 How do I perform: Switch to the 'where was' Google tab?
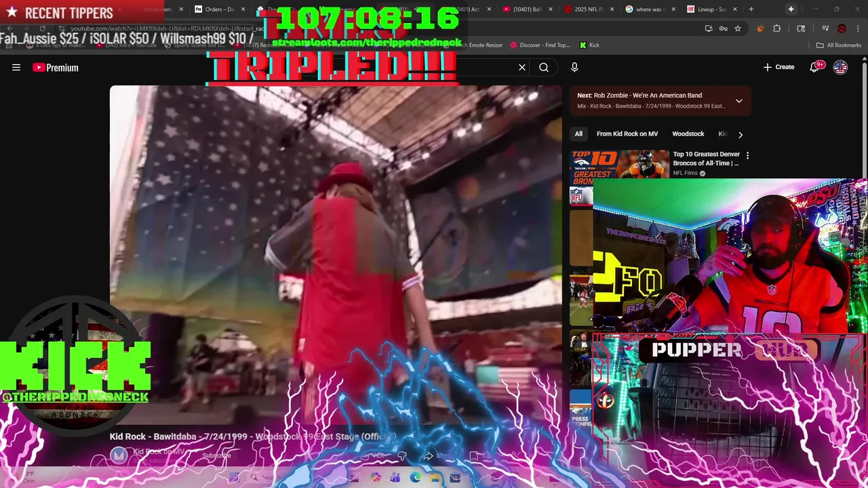648,9
